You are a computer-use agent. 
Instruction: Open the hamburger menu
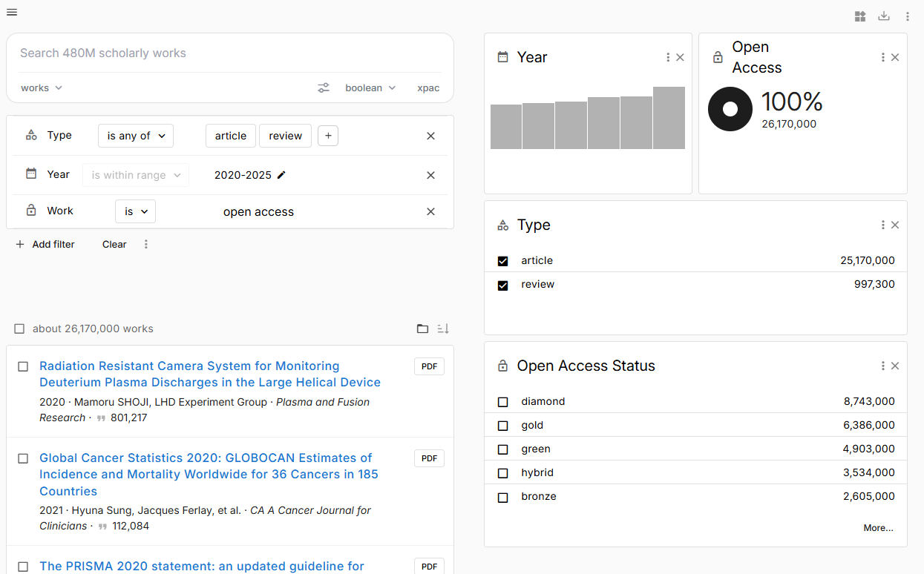[12, 12]
